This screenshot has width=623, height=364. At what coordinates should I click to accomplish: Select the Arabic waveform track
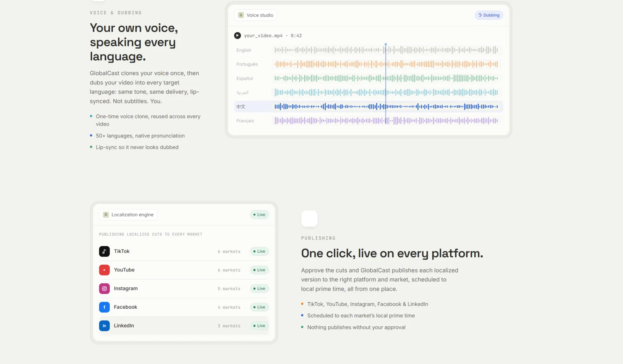pos(386,92)
